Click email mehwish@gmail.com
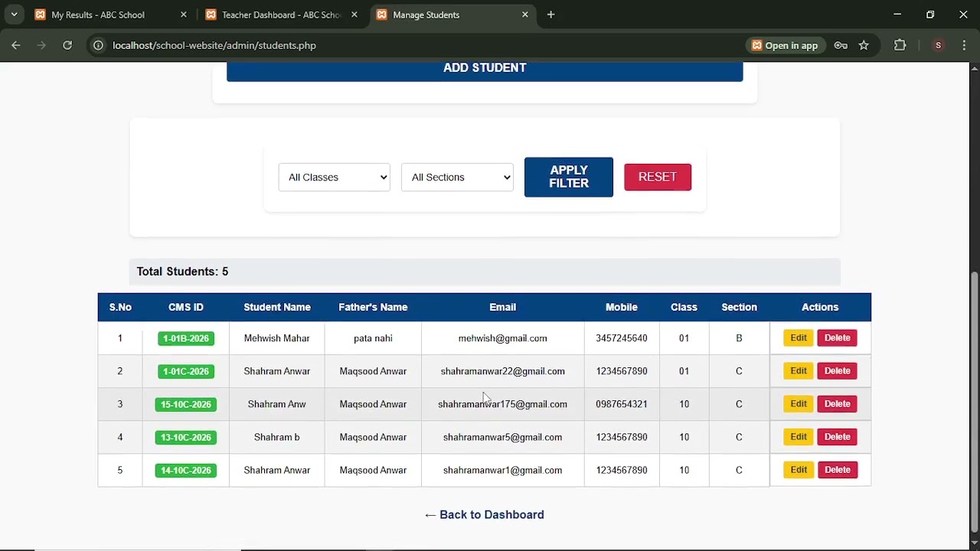The image size is (980, 551). click(x=503, y=337)
